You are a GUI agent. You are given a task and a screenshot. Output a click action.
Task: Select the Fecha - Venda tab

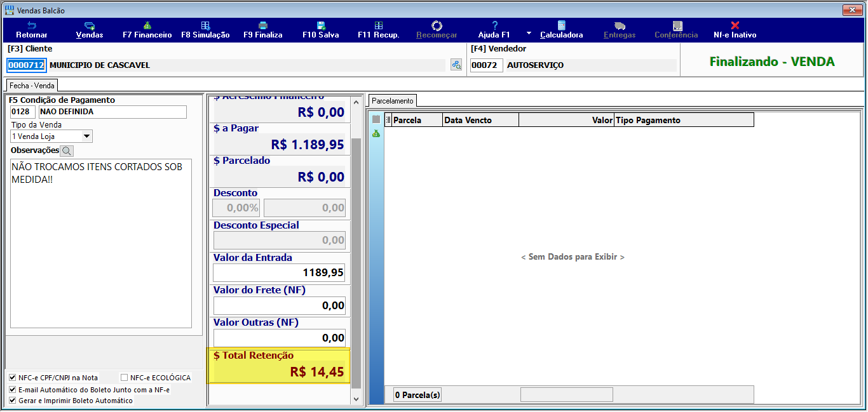32,85
